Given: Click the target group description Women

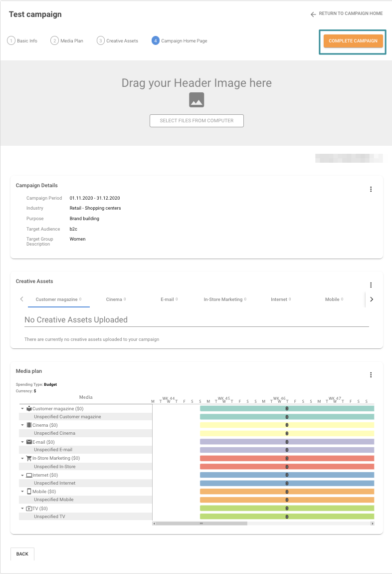Looking at the screenshot, I should 77,239.
